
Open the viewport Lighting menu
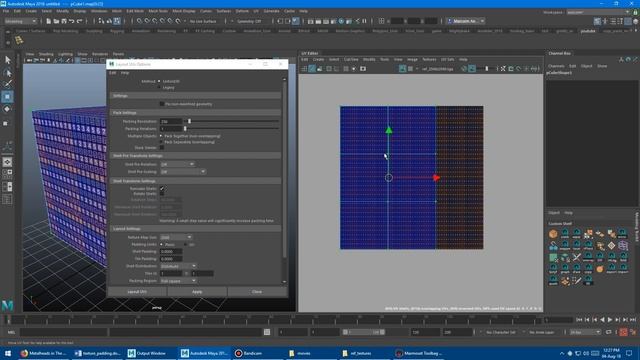65,54
